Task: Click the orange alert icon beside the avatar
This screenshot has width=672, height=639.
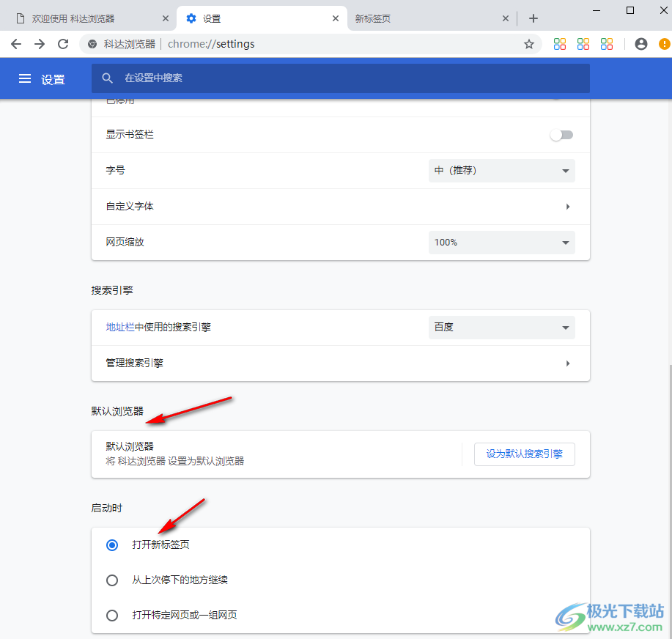Action: [x=663, y=43]
